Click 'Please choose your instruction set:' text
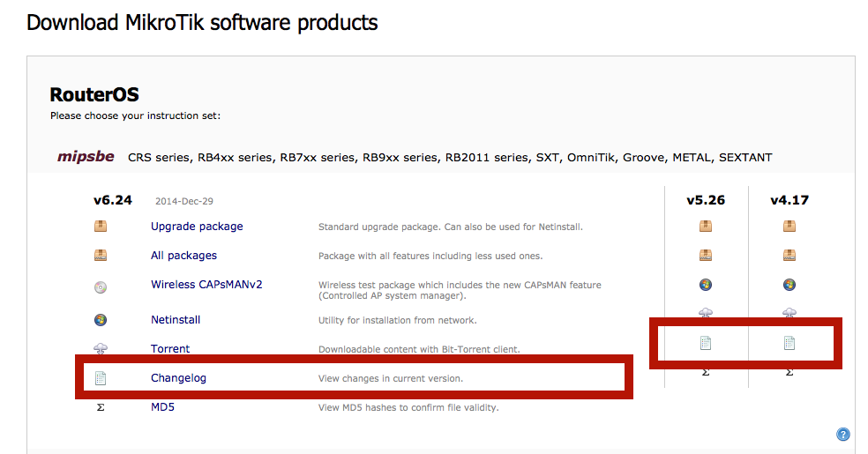This screenshot has width=868, height=454. (x=136, y=115)
